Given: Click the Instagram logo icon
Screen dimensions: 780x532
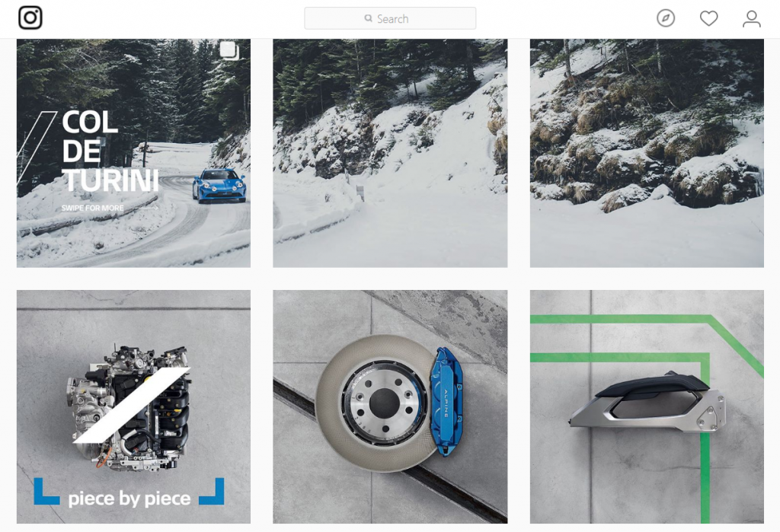Looking at the screenshot, I should tap(30, 18).
